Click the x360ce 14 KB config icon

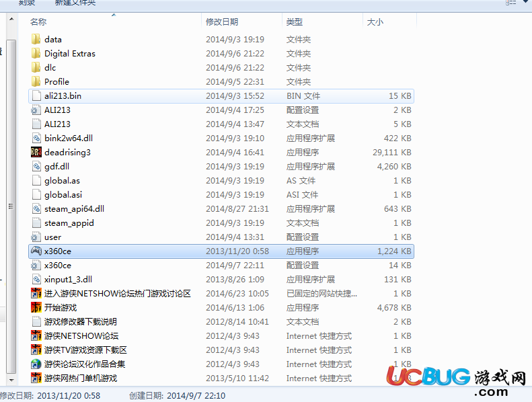36,266
